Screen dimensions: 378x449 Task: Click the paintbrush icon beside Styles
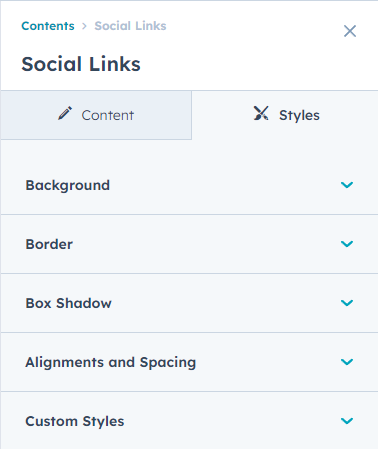coord(261,113)
